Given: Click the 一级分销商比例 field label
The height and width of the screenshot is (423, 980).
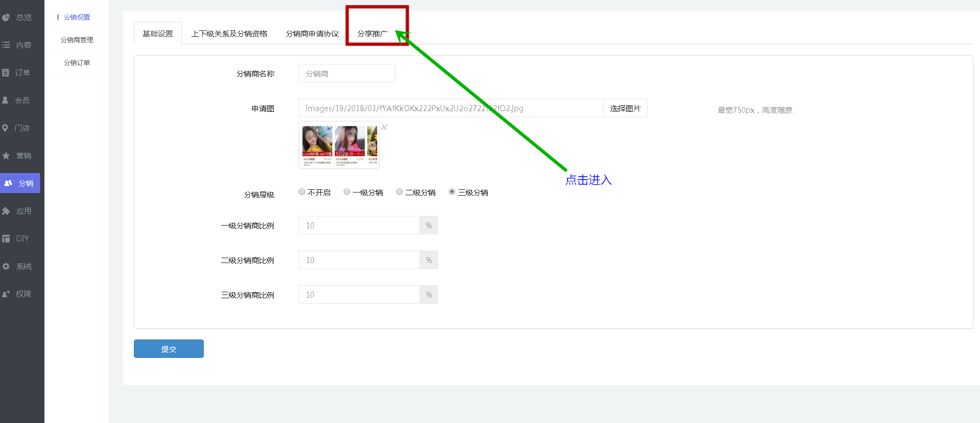Looking at the screenshot, I should [x=248, y=226].
